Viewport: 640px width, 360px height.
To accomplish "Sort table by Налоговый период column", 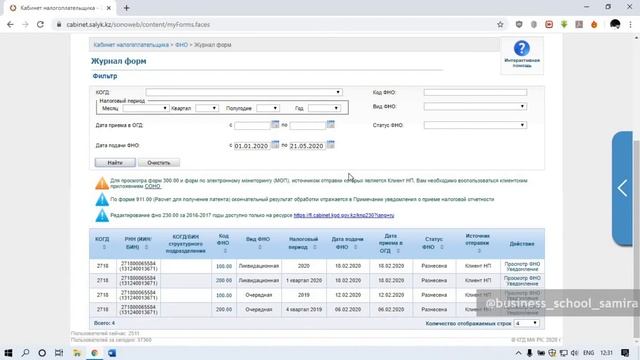I will click(315, 247).
